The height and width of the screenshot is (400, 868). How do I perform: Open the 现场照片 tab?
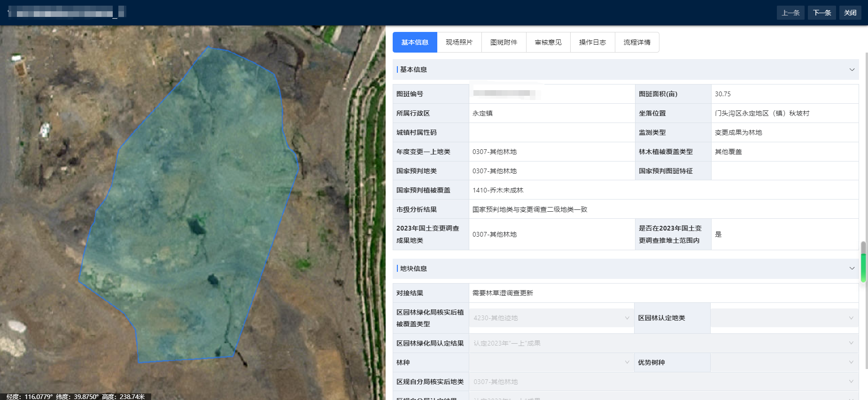(459, 42)
